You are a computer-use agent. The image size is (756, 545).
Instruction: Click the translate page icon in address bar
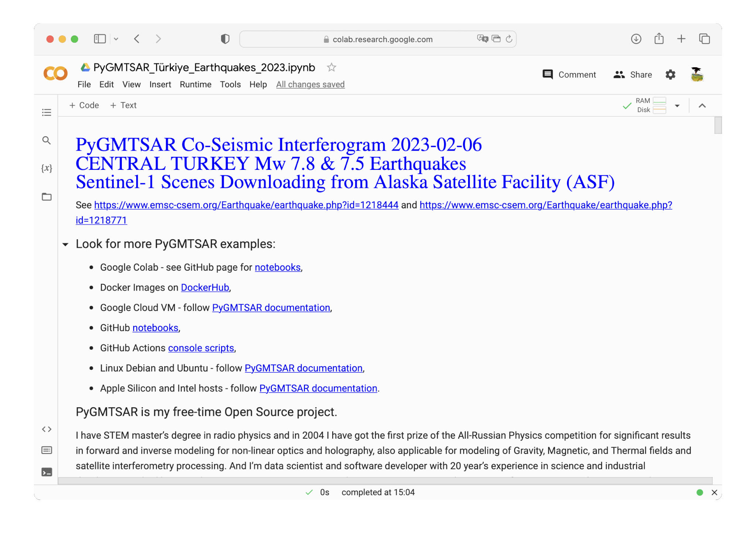(x=482, y=38)
